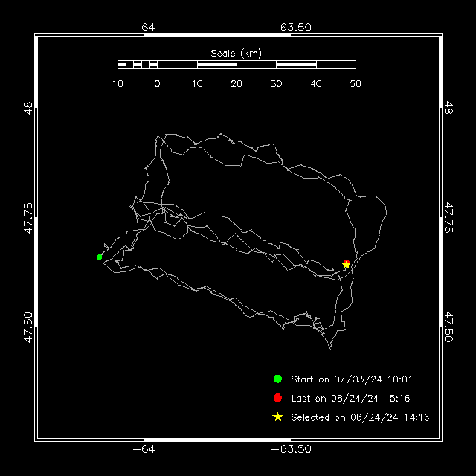
Task: Click the bottom '-64' longitude label
Action: click(144, 449)
